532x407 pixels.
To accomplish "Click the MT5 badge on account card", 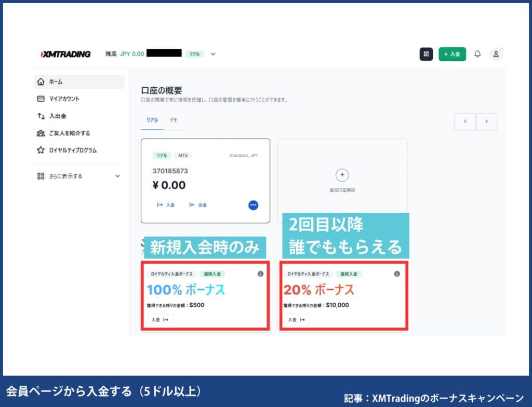I will click(183, 155).
